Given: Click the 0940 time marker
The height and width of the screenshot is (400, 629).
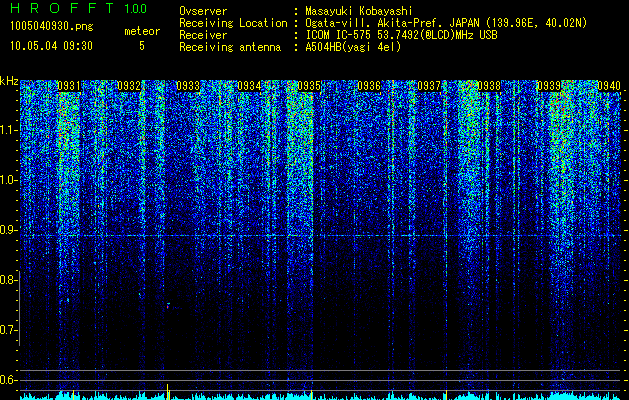Looking at the screenshot, I should (609, 86).
